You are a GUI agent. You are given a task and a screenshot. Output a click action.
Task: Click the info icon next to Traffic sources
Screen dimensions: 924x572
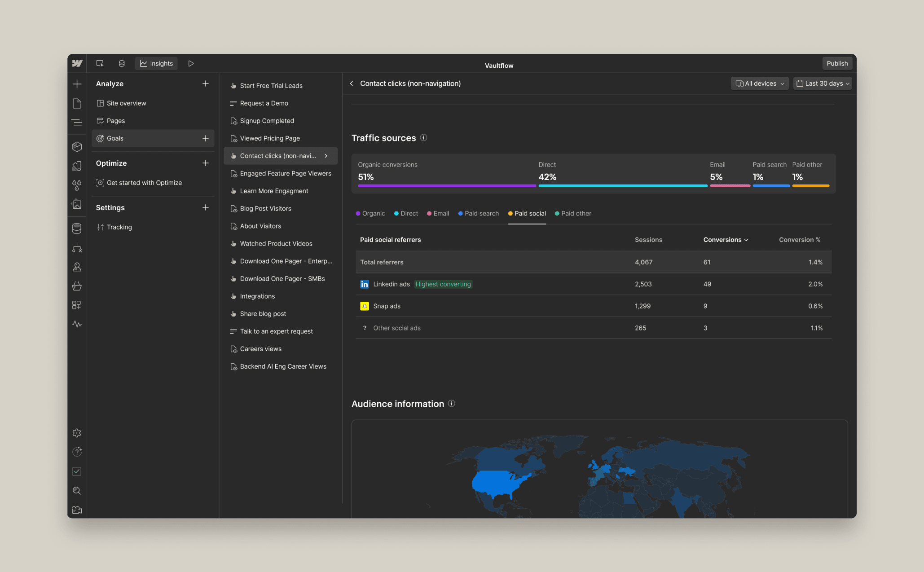click(x=423, y=138)
